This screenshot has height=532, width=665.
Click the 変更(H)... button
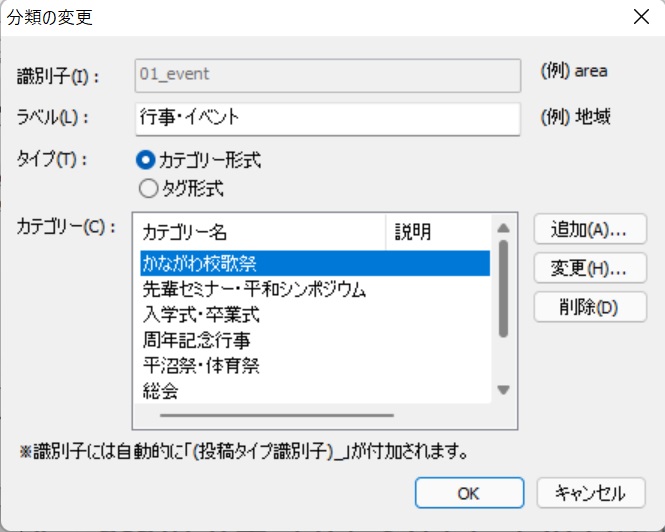(590, 268)
